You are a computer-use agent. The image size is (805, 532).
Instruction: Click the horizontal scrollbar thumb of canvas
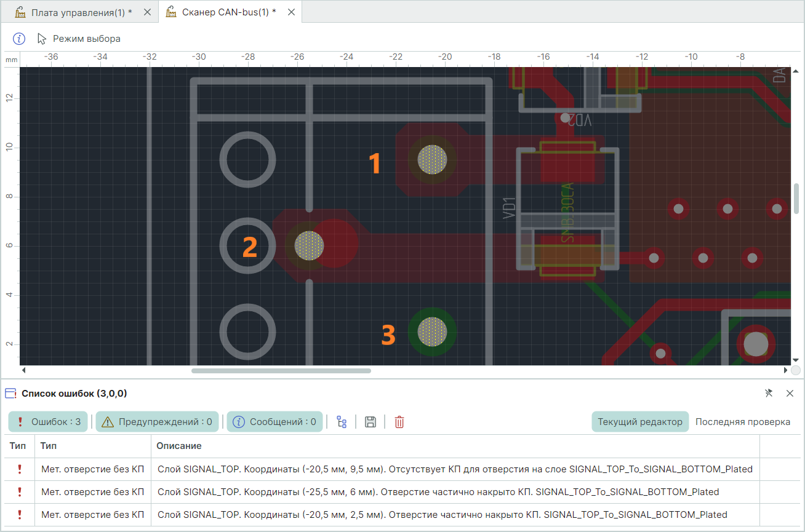pyautogui.click(x=281, y=371)
